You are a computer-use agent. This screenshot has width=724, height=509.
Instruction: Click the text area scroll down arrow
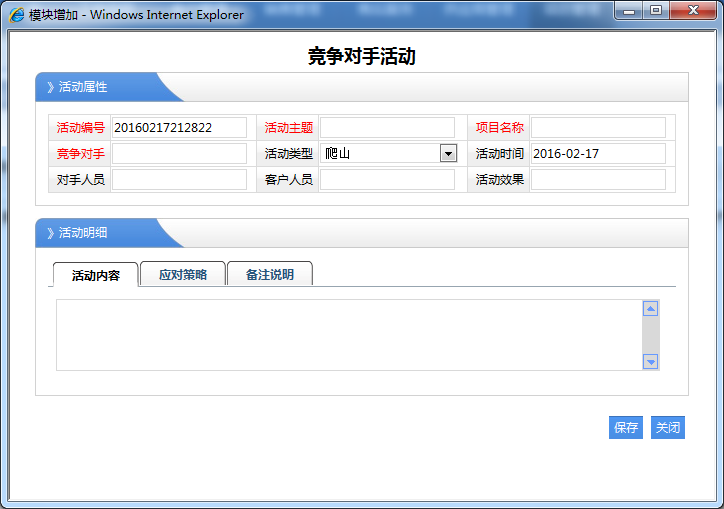(x=650, y=361)
